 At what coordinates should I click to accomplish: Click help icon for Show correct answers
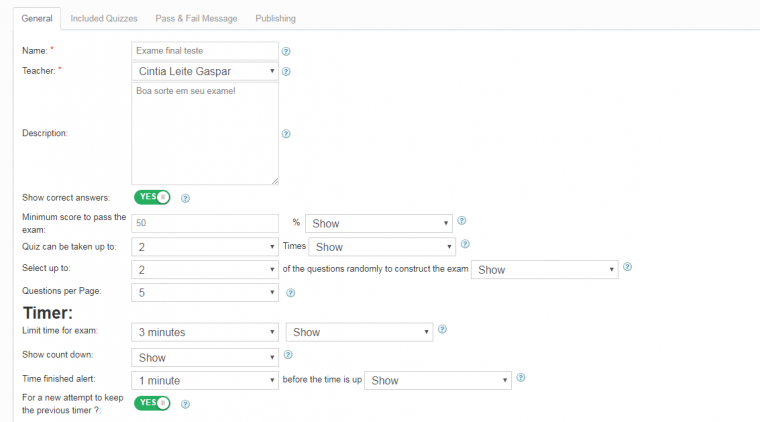pos(185,198)
